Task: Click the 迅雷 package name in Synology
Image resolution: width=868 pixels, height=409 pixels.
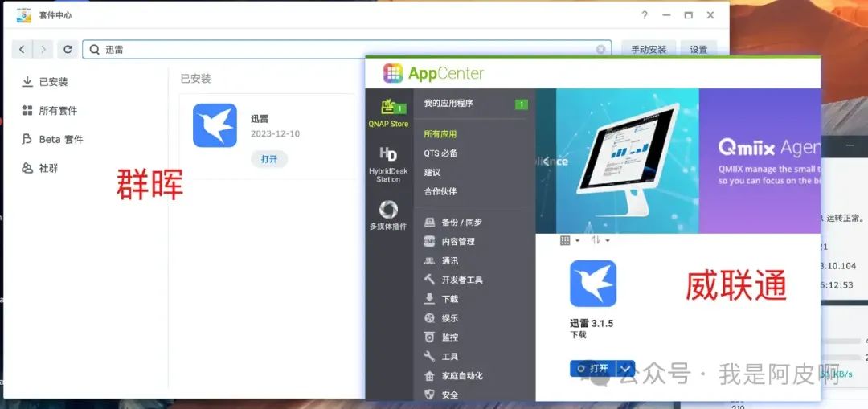Action: (x=259, y=119)
